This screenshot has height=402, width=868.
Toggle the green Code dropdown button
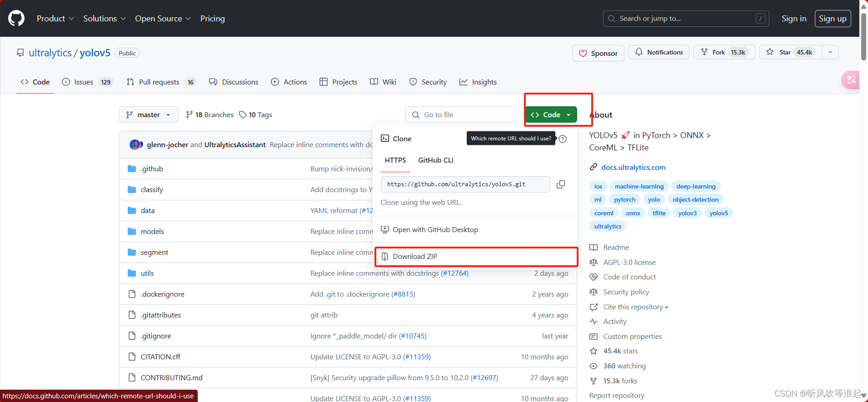click(x=551, y=115)
